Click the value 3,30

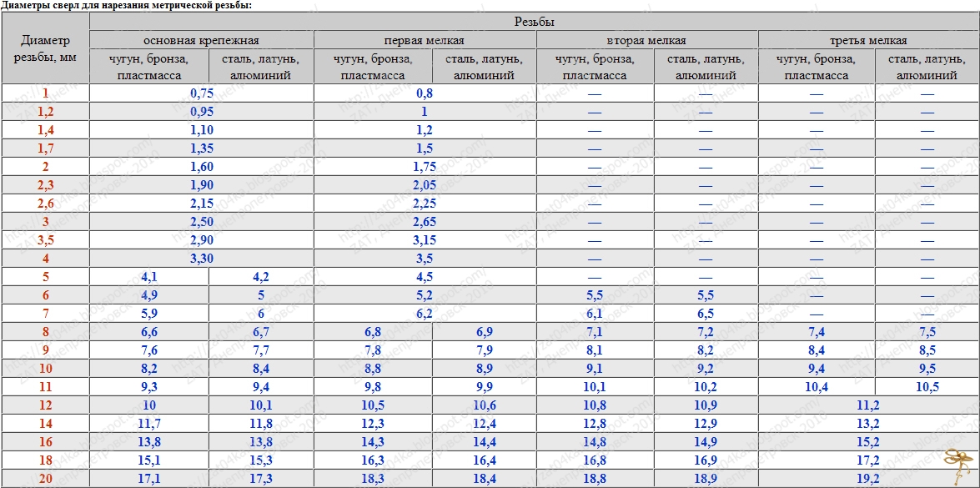point(201,259)
